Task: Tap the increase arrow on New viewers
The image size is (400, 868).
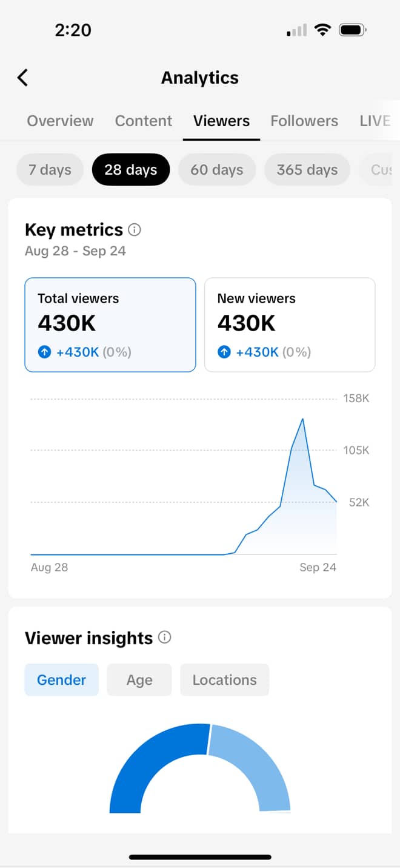Action: (x=224, y=351)
